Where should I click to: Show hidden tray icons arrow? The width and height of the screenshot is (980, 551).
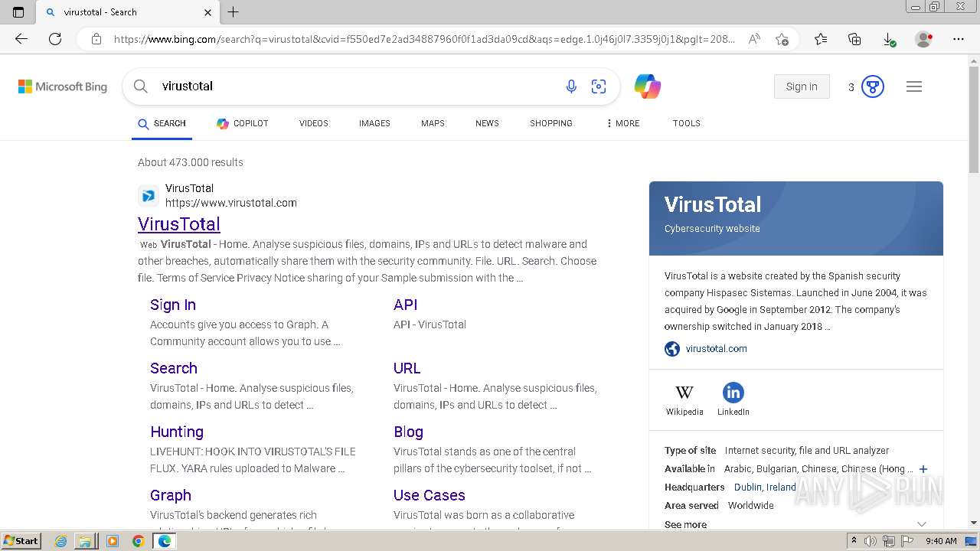pos(854,541)
